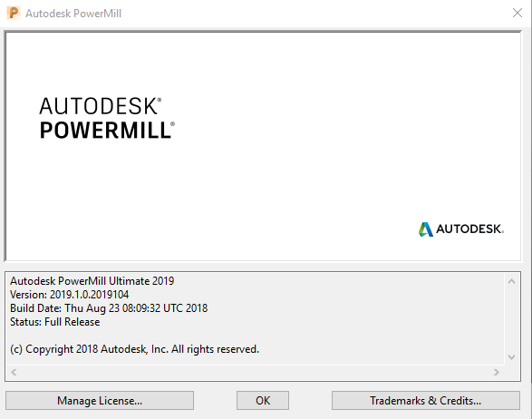532x419 pixels.
Task: Click the 'Version: 2019.1.0.2019104' text
Action: tap(69, 295)
